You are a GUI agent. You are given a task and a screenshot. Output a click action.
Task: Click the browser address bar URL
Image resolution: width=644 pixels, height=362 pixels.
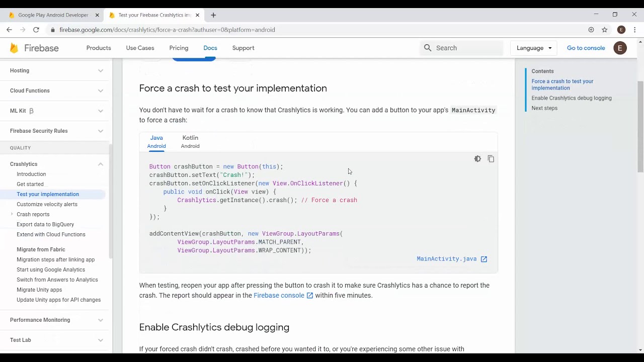pos(167,30)
